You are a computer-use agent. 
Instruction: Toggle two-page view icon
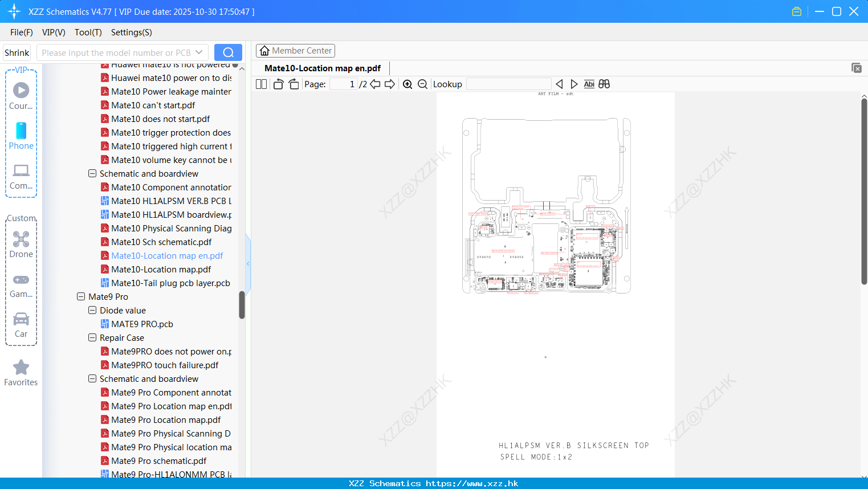262,84
